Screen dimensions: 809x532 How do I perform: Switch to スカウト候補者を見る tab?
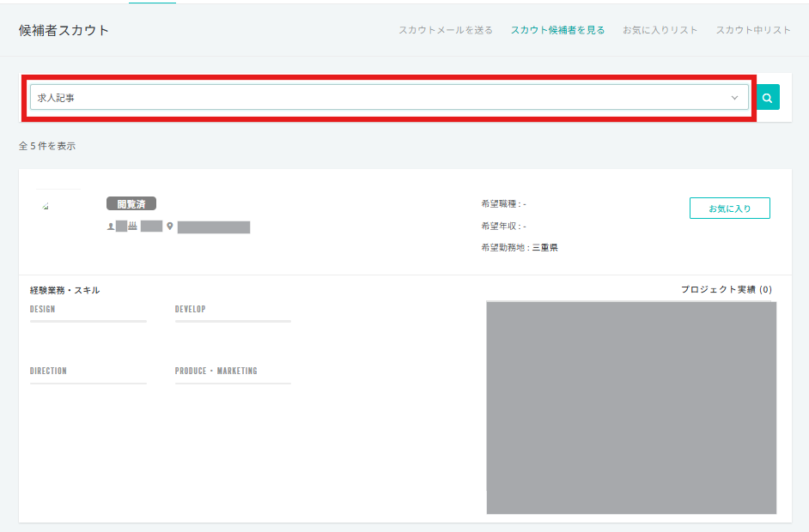click(x=557, y=30)
